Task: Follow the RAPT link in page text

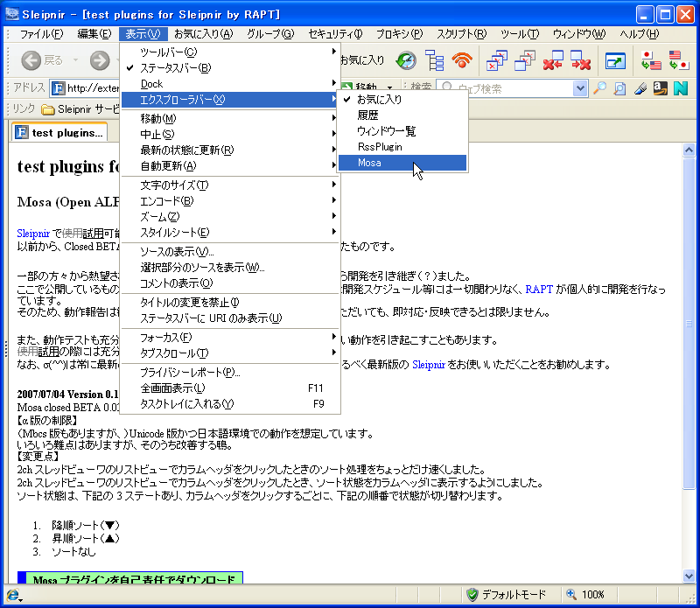Action: pyautogui.click(x=539, y=290)
